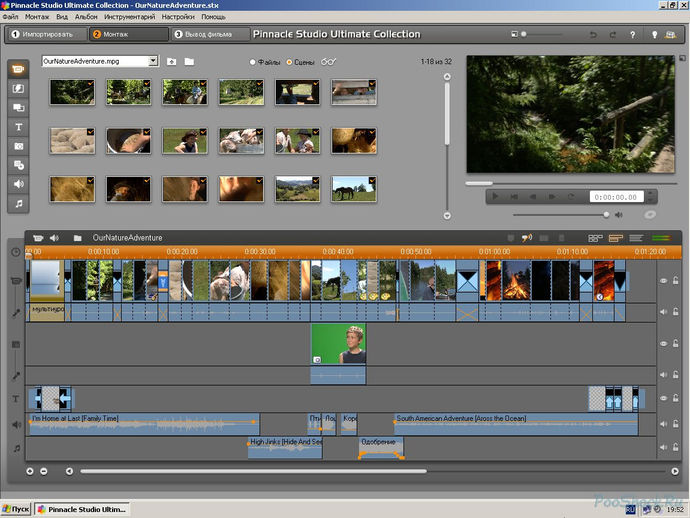Open the music album tab
The width and height of the screenshot is (690, 518).
18,203
